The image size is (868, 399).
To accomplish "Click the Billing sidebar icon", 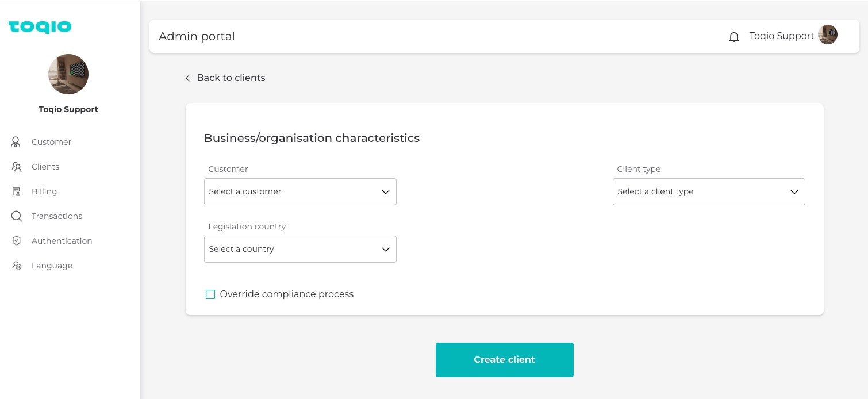I will click(17, 191).
